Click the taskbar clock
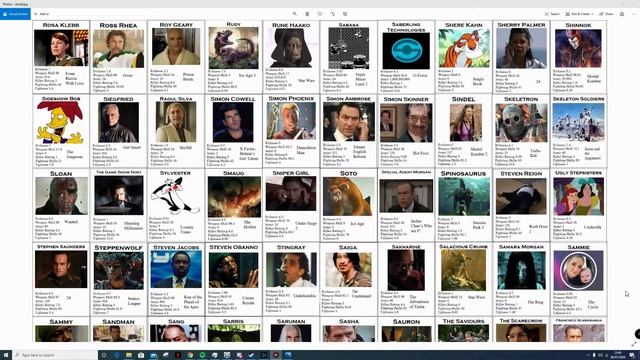 (x=618, y=355)
